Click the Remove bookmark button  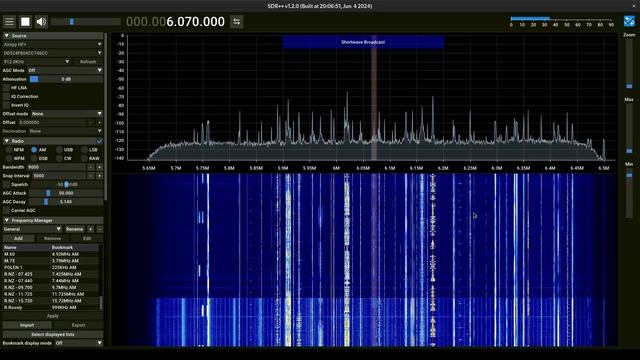(52, 238)
